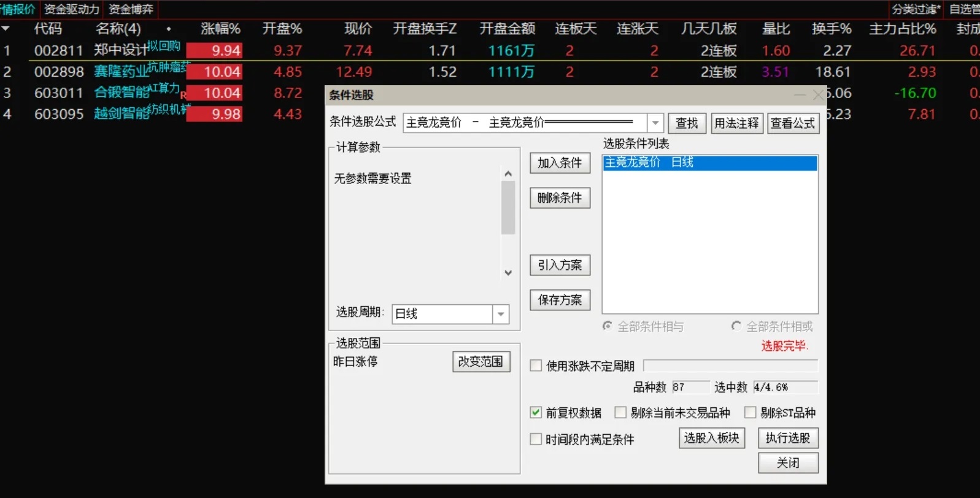Click the 加入条件 button
Screen dimensions: 980x498
tap(560, 163)
